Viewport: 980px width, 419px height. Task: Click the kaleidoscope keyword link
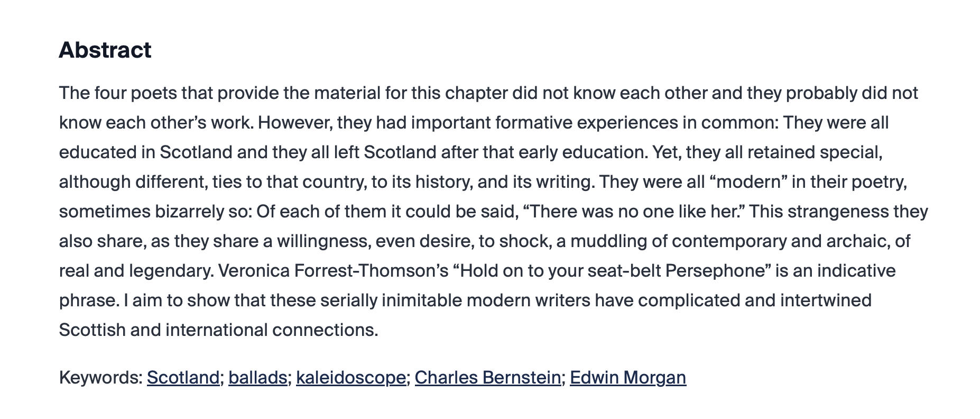[x=350, y=377]
